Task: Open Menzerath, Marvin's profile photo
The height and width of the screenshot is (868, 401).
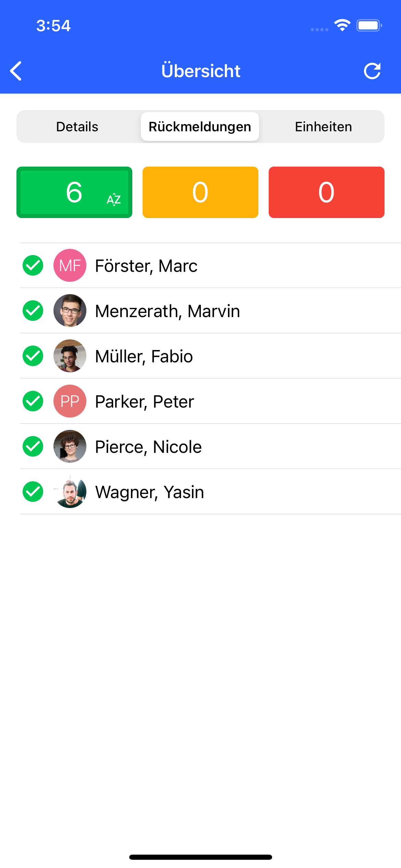Action: click(x=70, y=311)
